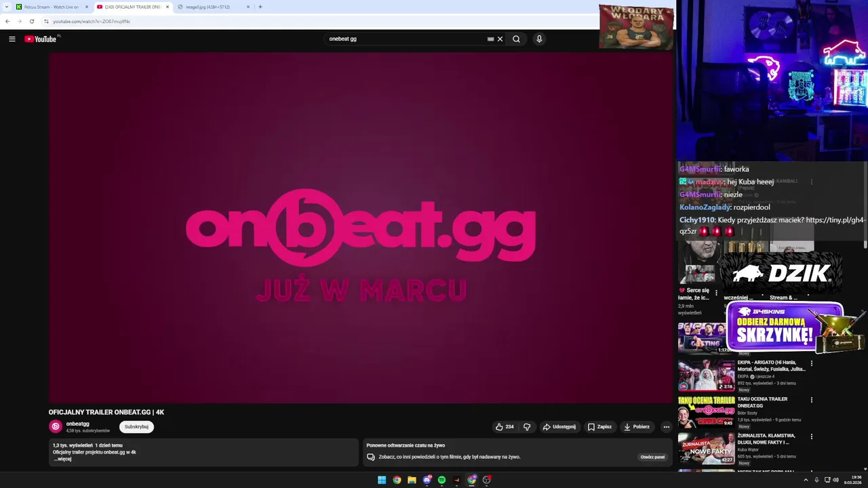This screenshot has height=488, width=868.
Task: Expand the tab search dropdown arrow
Action: click(x=6, y=7)
